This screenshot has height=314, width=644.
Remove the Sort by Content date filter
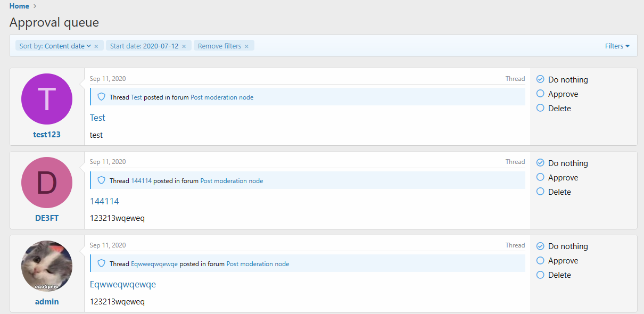(96, 46)
